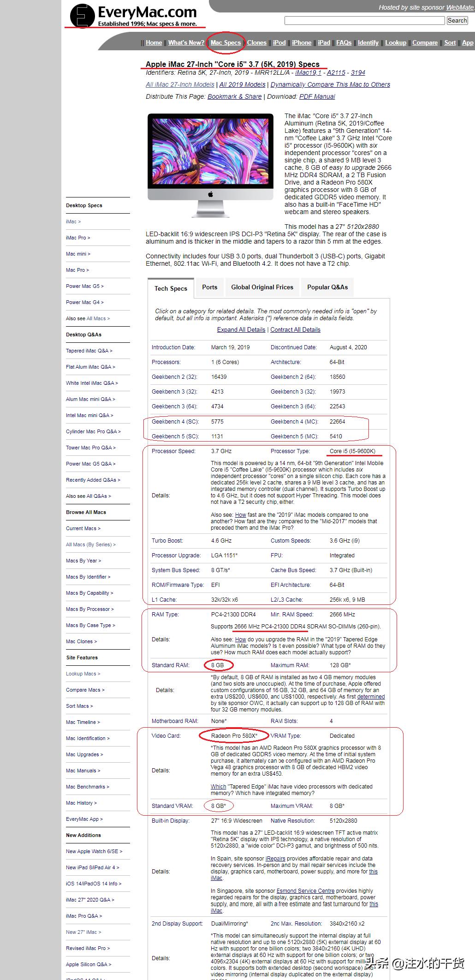This screenshot has height=980, width=475.
Task: Open sidebar link iMac Pro >
Action: click(78, 238)
